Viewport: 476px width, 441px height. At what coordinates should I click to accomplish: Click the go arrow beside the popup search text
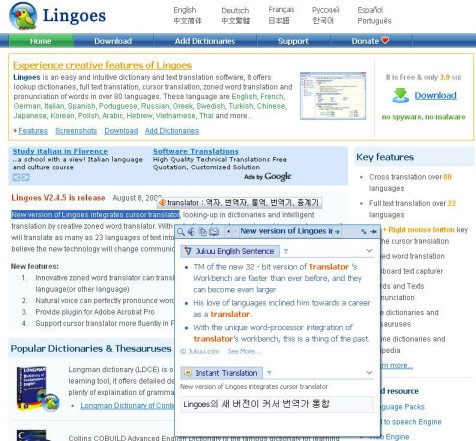337,231
